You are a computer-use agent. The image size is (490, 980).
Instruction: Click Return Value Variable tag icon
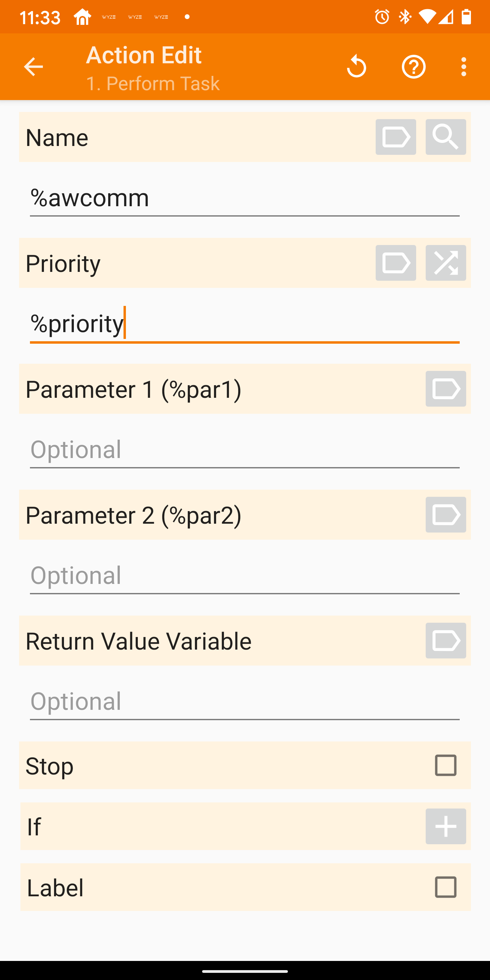pos(445,641)
